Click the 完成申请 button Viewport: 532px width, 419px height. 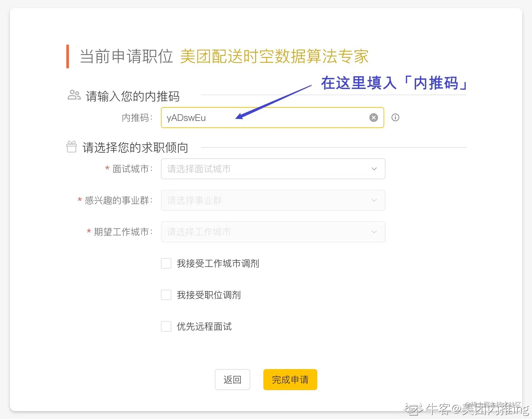(290, 380)
